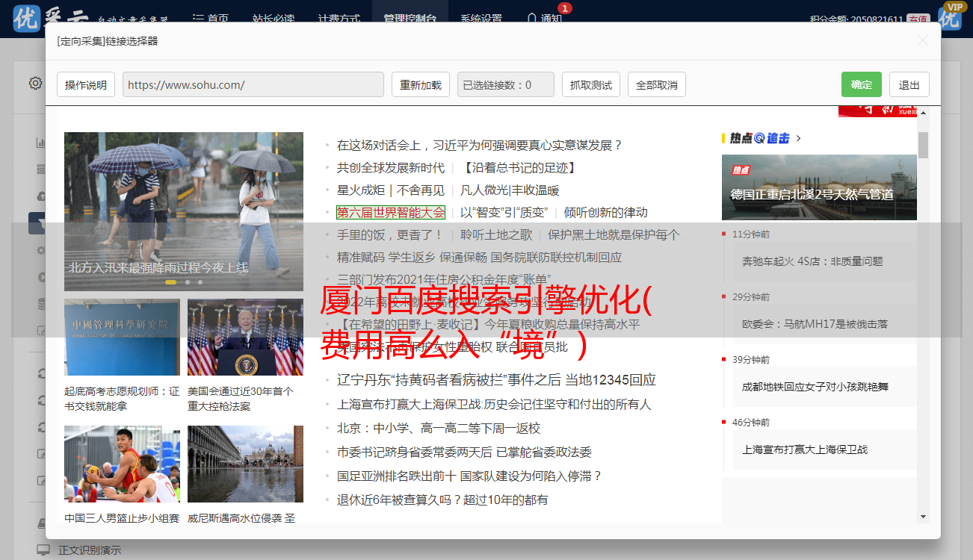
Task: Click the 抓取测试 button
Action: point(591,84)
